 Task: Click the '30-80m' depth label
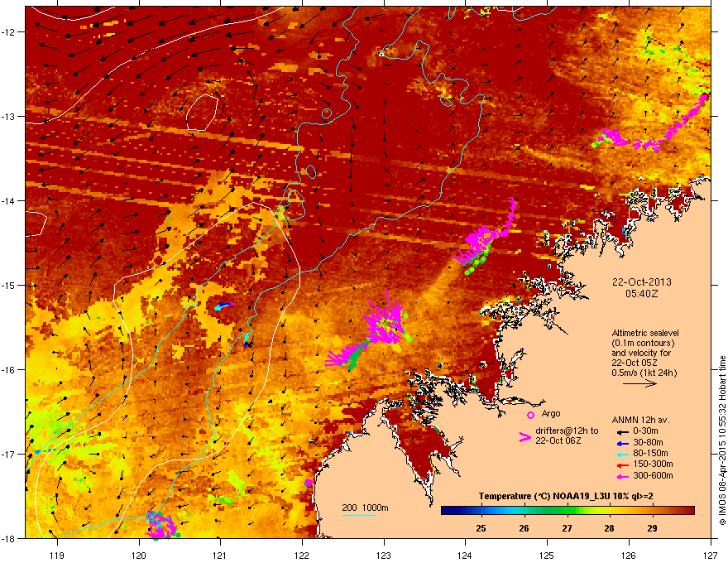click(x=648, y=442)
